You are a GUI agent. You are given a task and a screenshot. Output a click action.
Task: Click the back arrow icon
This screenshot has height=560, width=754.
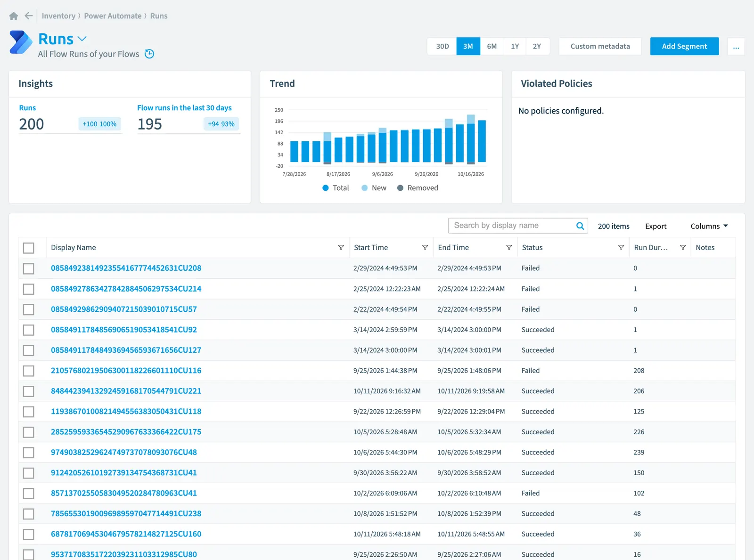29,16
